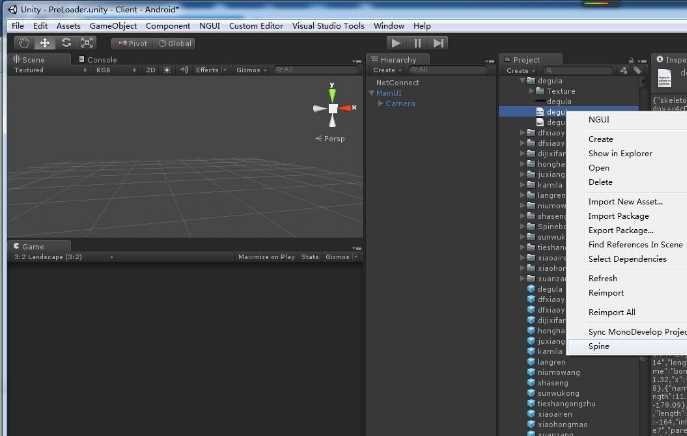Expand the Texture folder in Project
Image resolution: width=687 pixels, height=436 pixels.
[x=531, y=91]
